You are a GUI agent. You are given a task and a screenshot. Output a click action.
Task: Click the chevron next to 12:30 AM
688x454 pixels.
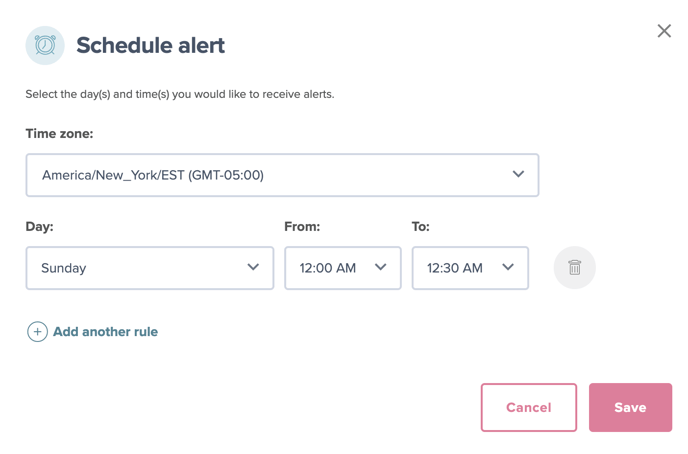pyautogui.click(x=508, y=267)
